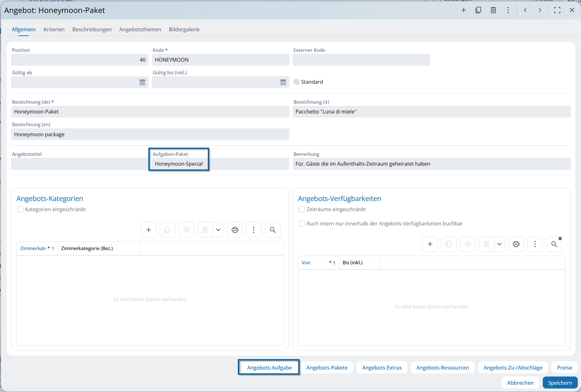This screenshot has width=581, height=392.
Task: Search within Angebots-Verfügbarkeiten table
Action: click(x=554, y=244)
